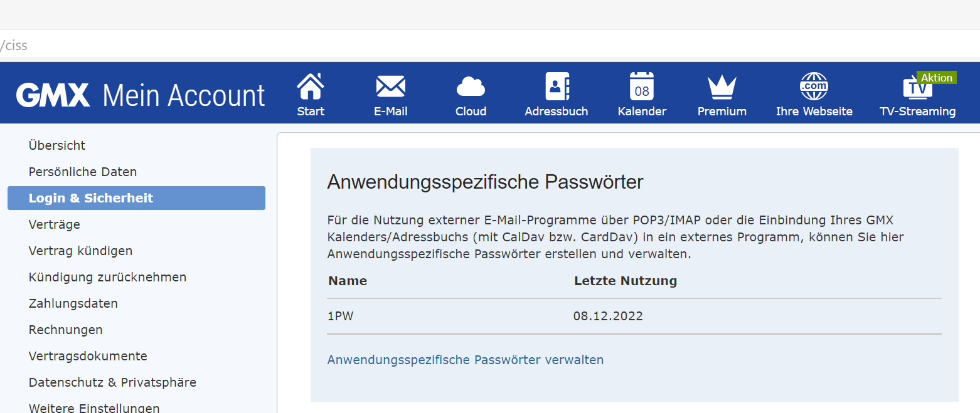
Task: Open Zahlungsdaten in the sidebar
Action: tap(73, 303)
